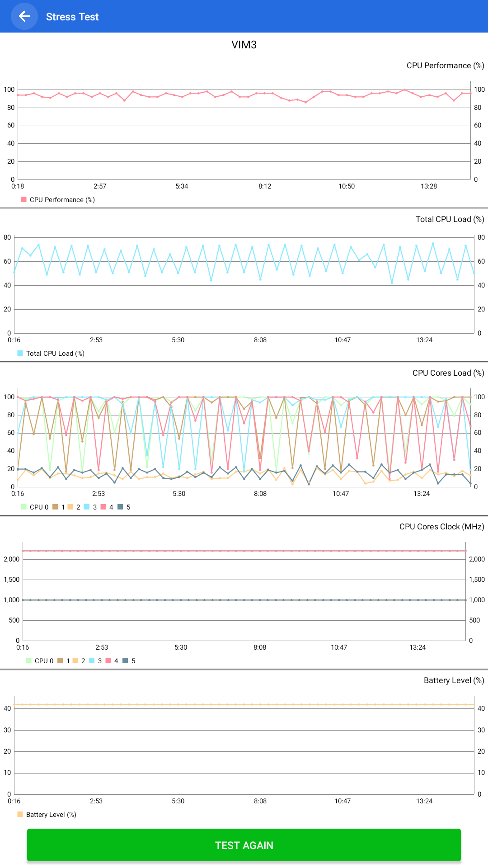Click core 4 legend swatch in Cores Load chart
This screenshot has height=868, width=488.
click(103, 507)
